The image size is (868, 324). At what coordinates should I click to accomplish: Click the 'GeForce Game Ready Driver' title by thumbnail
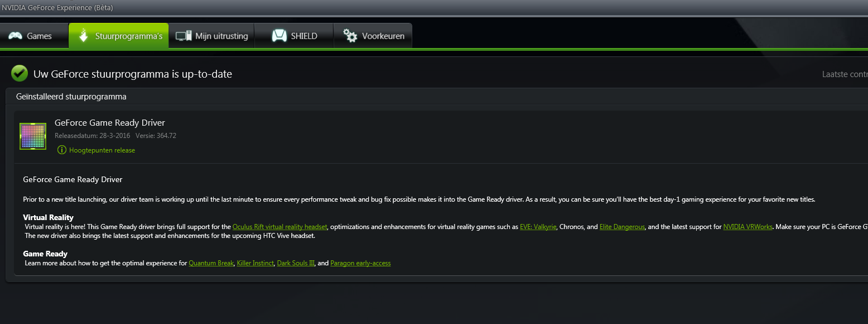click(x=110, y=123)
